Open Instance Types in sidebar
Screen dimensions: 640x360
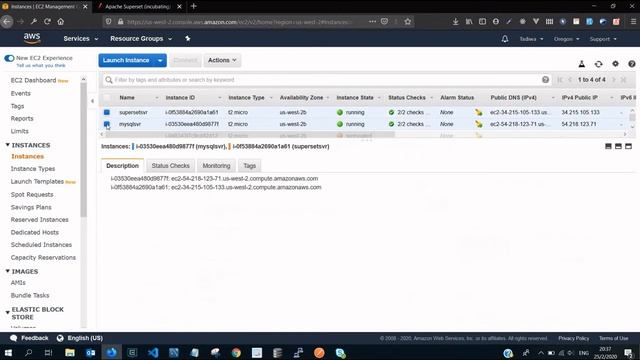33,169
